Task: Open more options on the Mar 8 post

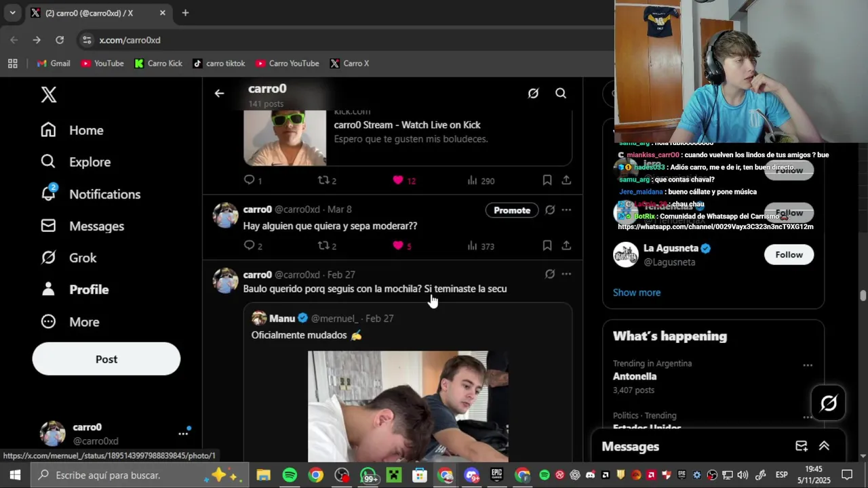Action: 566,210
